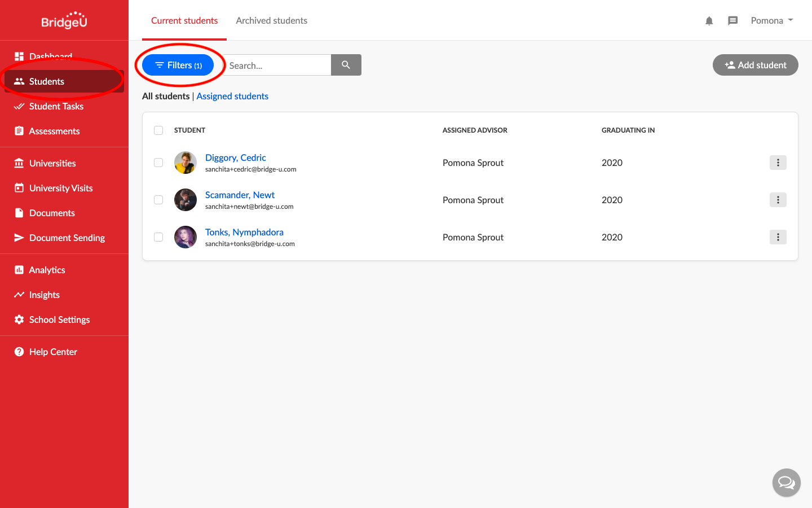Expand the Pomona user menu
The width and height of the screenshot is (812, 508).
tap(772, 20)
